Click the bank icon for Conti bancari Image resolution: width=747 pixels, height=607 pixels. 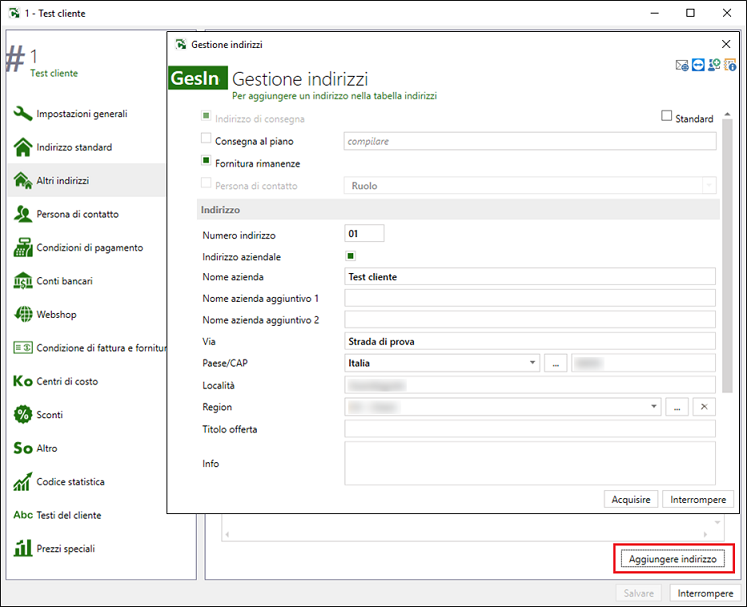tap(22, 281)
